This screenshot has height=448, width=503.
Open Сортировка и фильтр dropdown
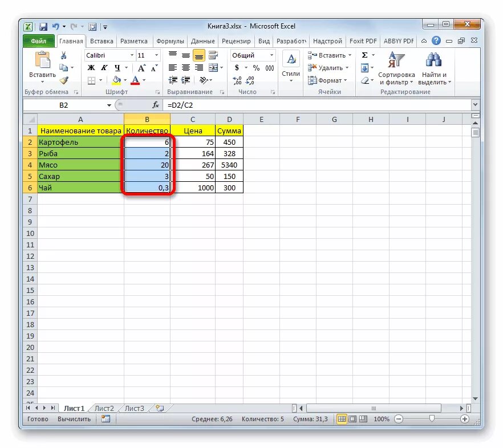click(396, 68)
